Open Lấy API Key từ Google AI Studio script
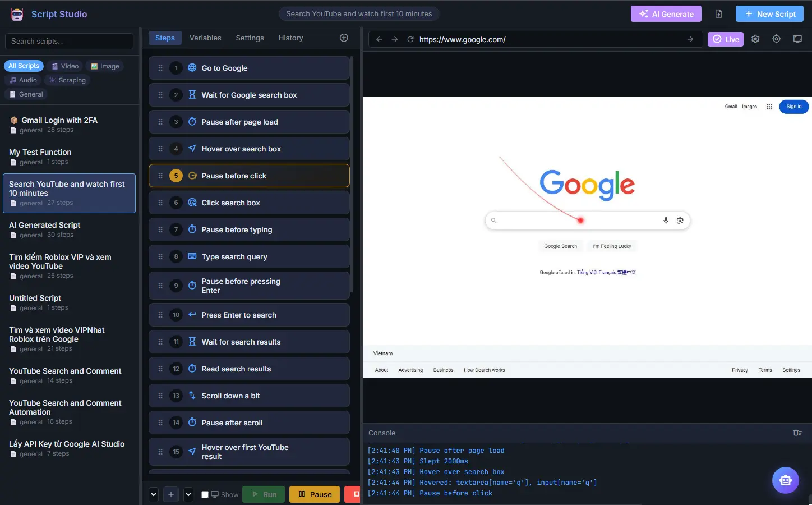The width and height of the screenshot is (812, 505). click(69, 448)
